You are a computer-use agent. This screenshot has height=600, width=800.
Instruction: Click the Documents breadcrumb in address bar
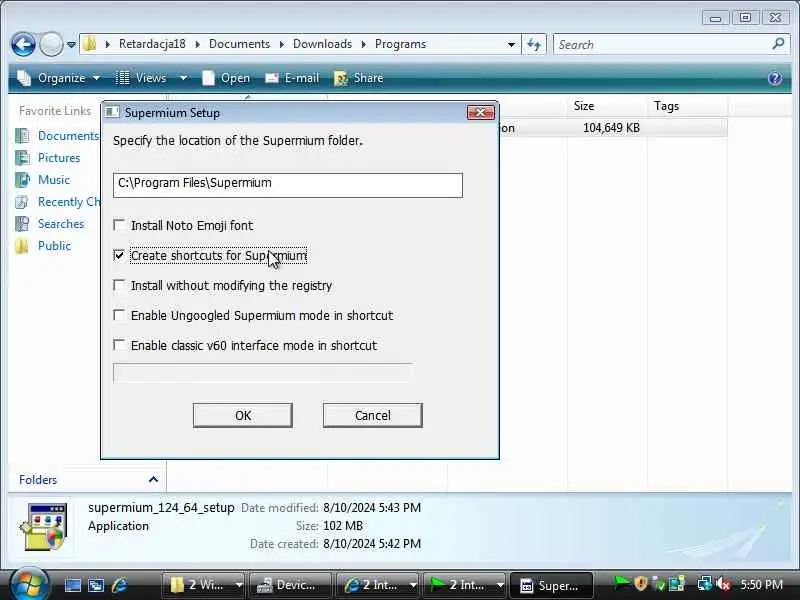click(x=239, y=44)
